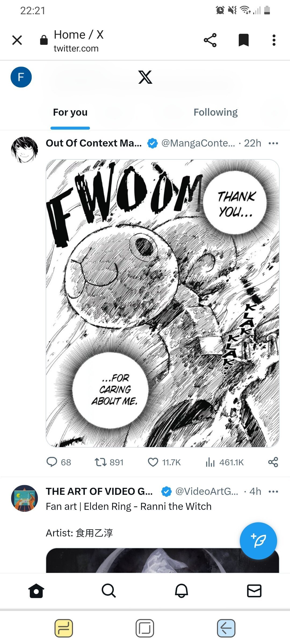Reply to the Out Of Context Manga post

52,462
